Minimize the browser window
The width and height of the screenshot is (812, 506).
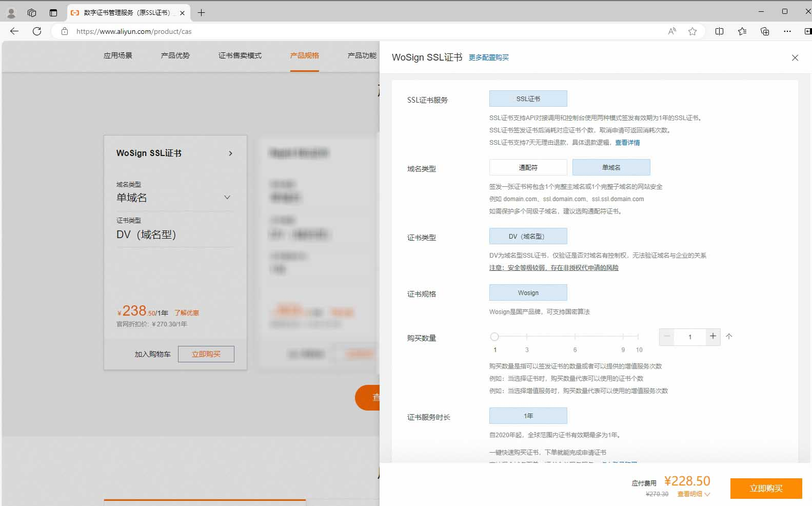tap(761, 11)
